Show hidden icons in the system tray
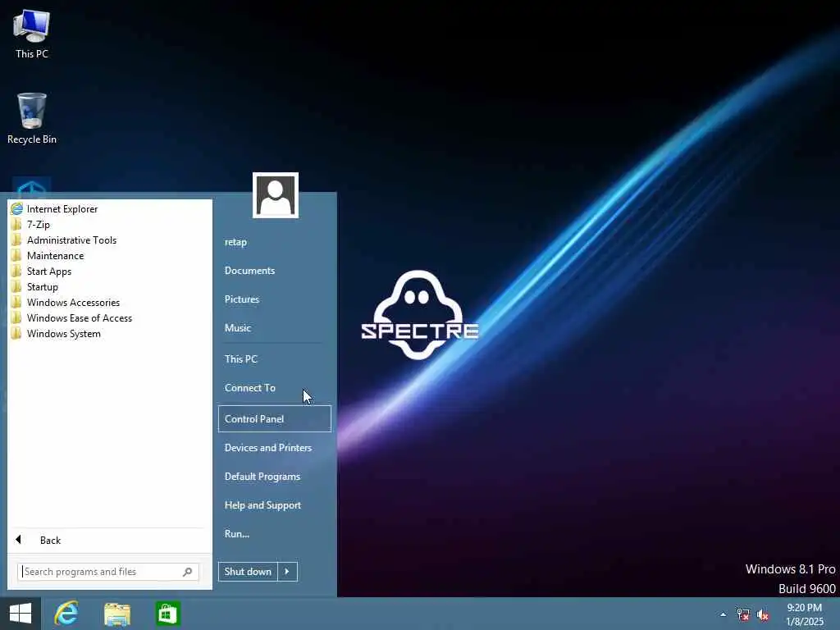Screen dimensions: 840x630 pos(724,614)
